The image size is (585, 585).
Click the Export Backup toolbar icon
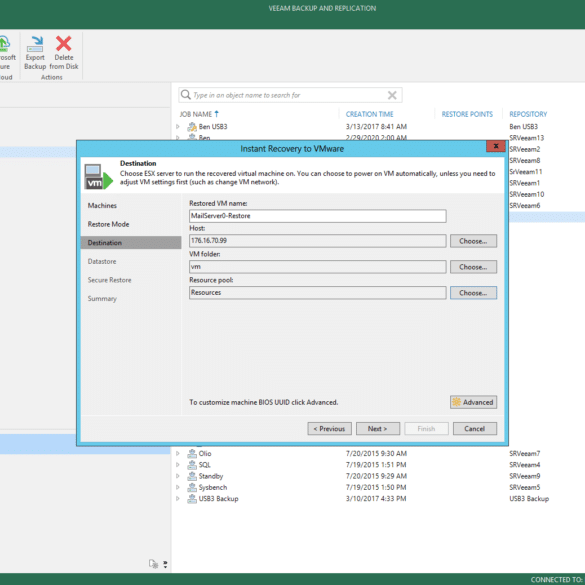tap(35, 44)
